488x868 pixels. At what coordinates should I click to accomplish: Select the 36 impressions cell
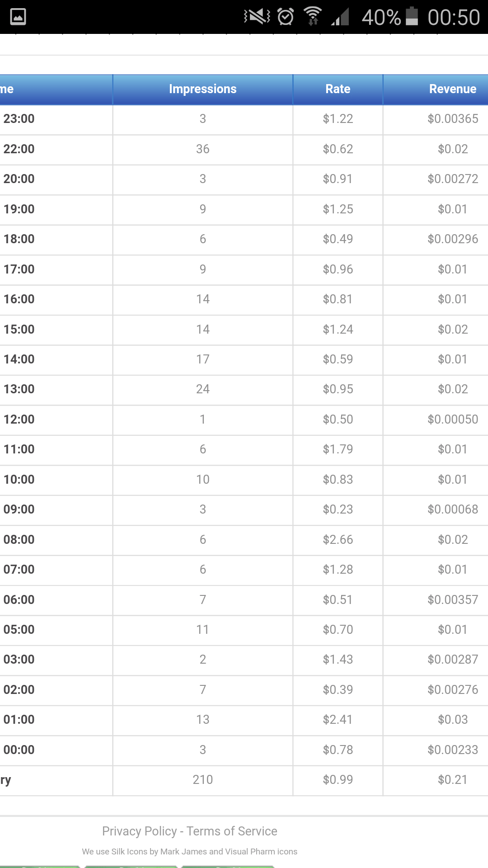(x=202, y=149)
